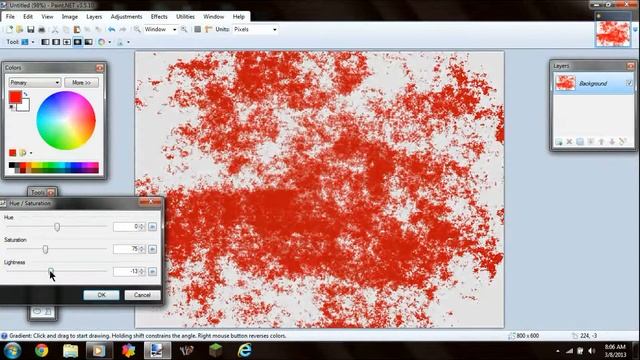
Task: Swap primary and secondary colors icon
Action: (x=26, y=94)
